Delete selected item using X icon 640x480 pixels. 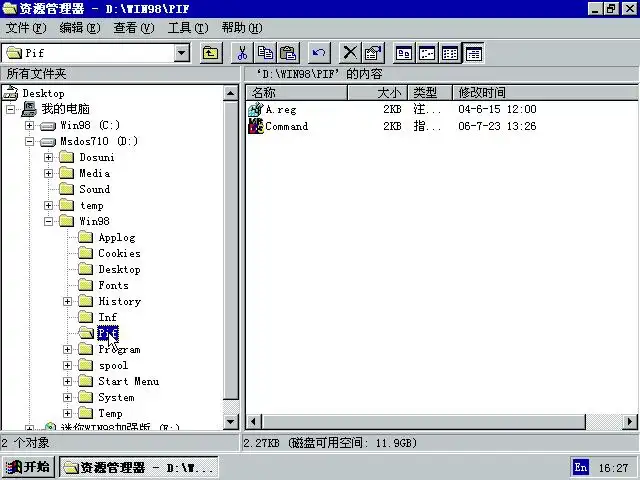point(350,53)
